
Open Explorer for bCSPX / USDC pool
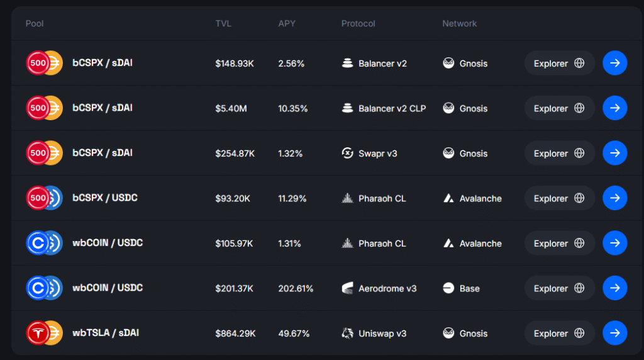(x=559, y=198)
